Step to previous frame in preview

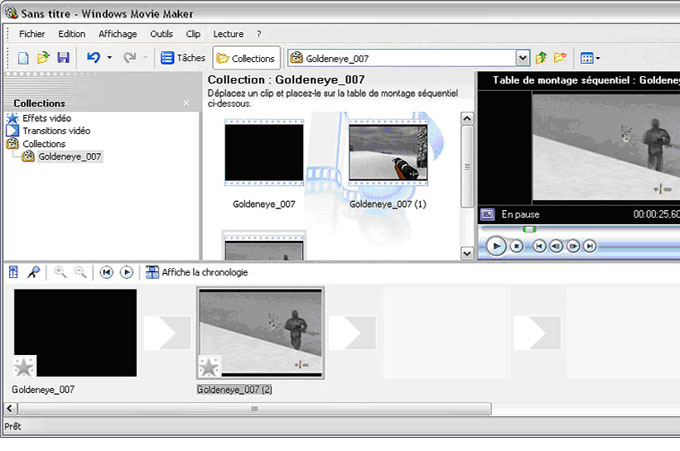pos(556,246)
